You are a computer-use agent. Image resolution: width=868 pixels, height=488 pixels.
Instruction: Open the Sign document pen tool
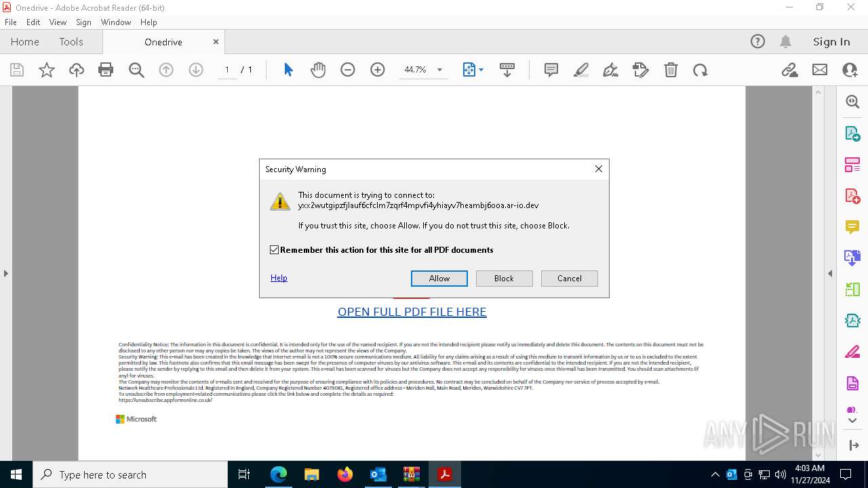pyautogui.click(x=611, y=70)
